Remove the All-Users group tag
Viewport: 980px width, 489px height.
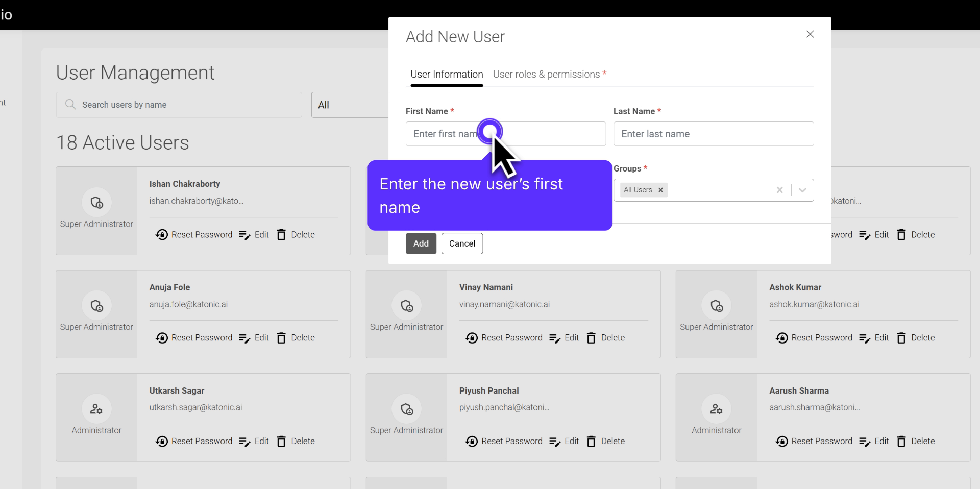[660, 190]
